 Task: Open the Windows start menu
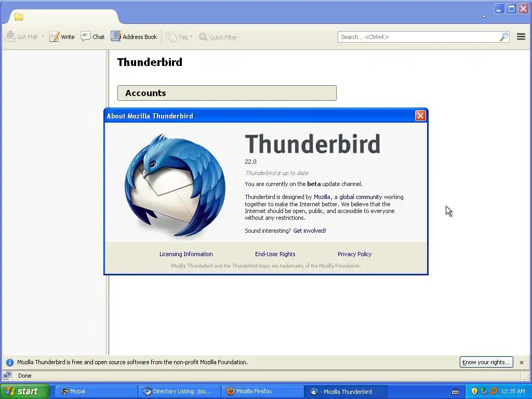[x=24, y=391]
